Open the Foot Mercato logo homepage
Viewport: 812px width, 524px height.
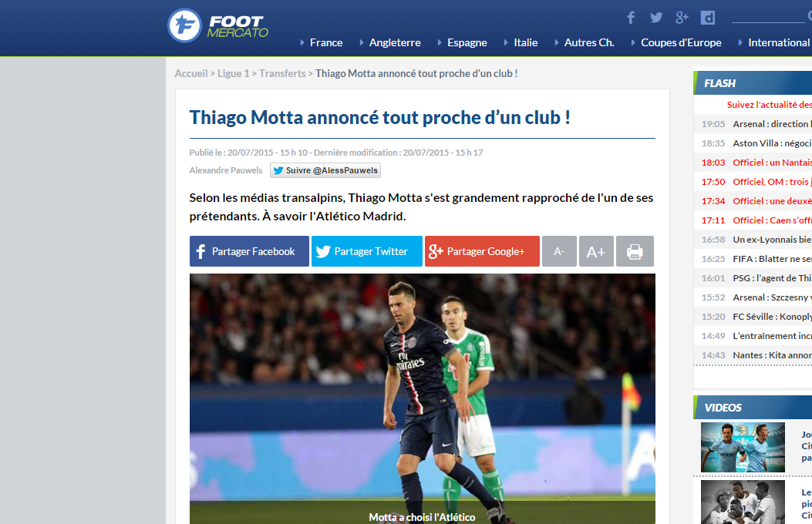pyautogui.click(x=218, y=25)
